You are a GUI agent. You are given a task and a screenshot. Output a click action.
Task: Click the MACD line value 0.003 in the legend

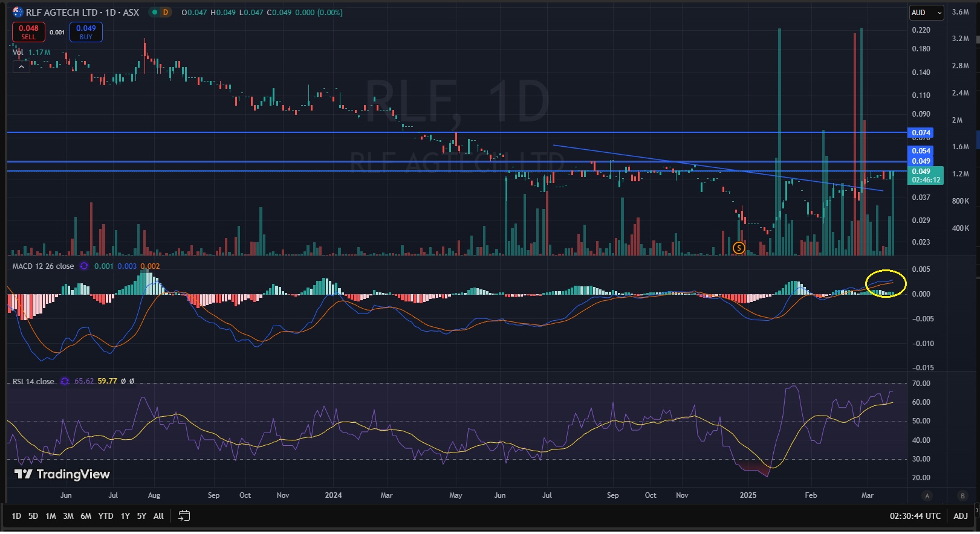(x=127, y=266)
